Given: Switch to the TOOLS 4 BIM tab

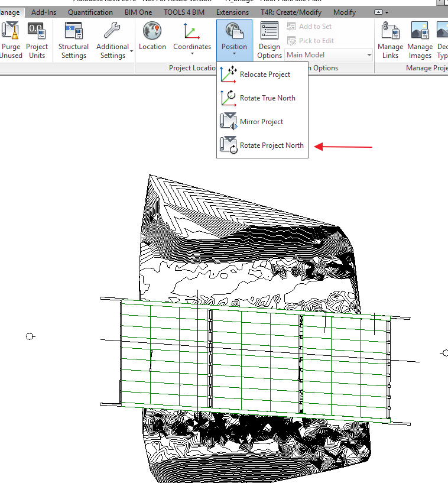Looking at the screenshot, I should point(184,12).
